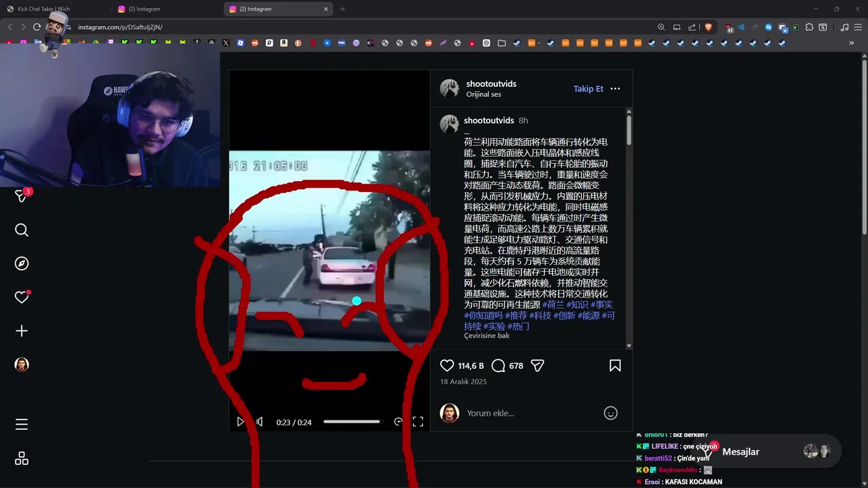The image size is (868, 488).
Task: Open a new browser tab
Action: click(x=342, y=9)
